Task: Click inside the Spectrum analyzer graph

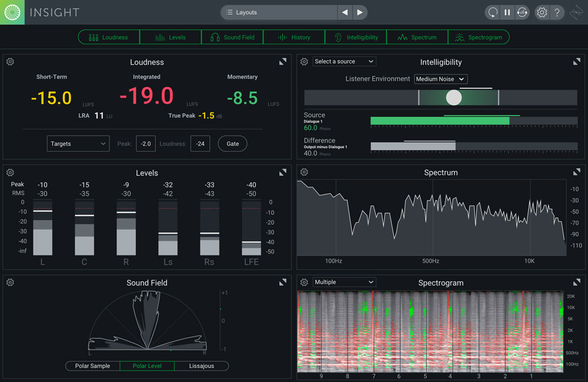Action: coord(431,218)
